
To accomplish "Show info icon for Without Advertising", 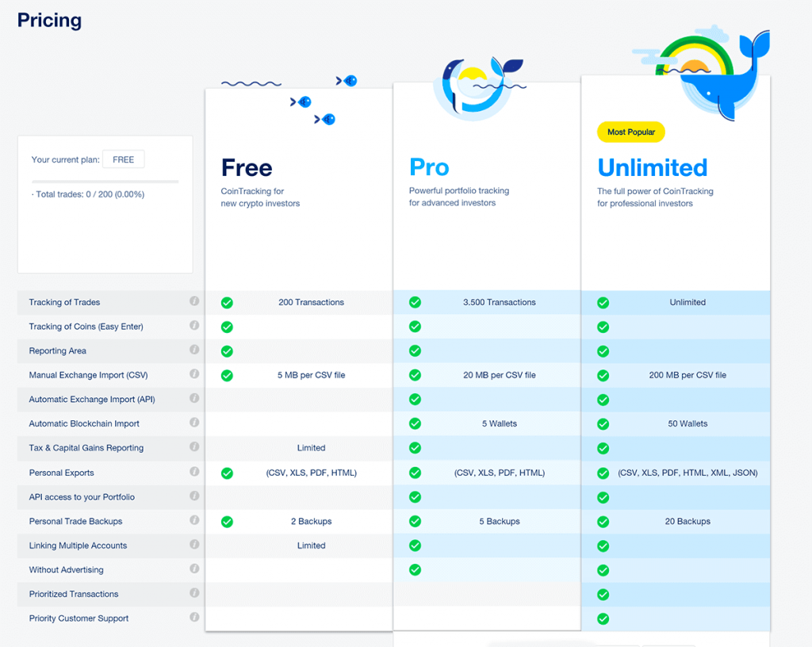I will pos(194,569).
